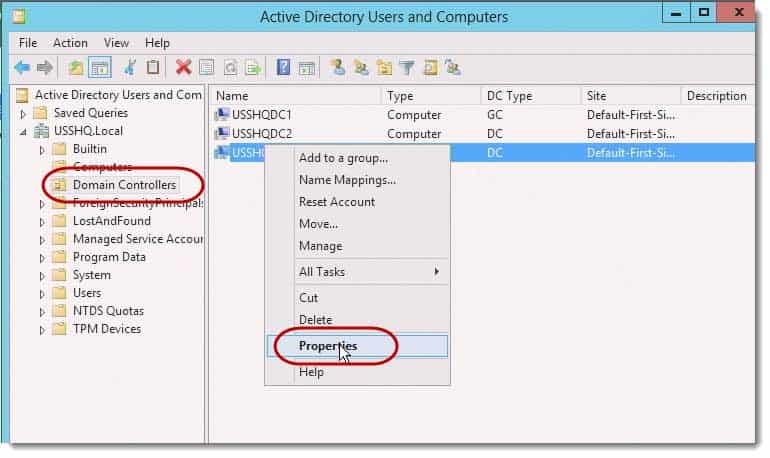Choose Properties from the context menu

pyautogui.click(x=357, y=346)
